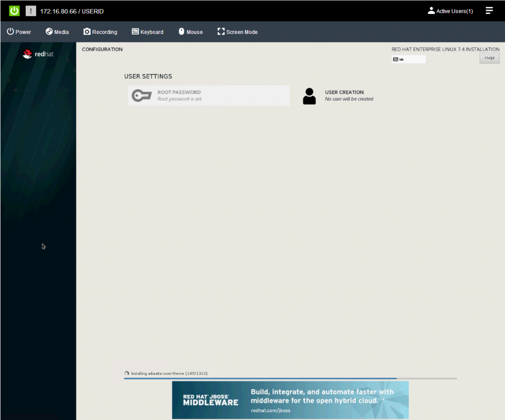Open the Mouse menu
This screenshot has height=420, width=505.
pyautogui.click(x=191, y=32)
